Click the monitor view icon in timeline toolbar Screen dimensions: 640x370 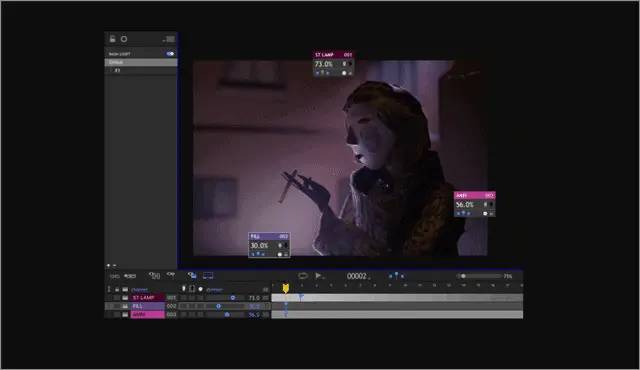coord(208,276)
